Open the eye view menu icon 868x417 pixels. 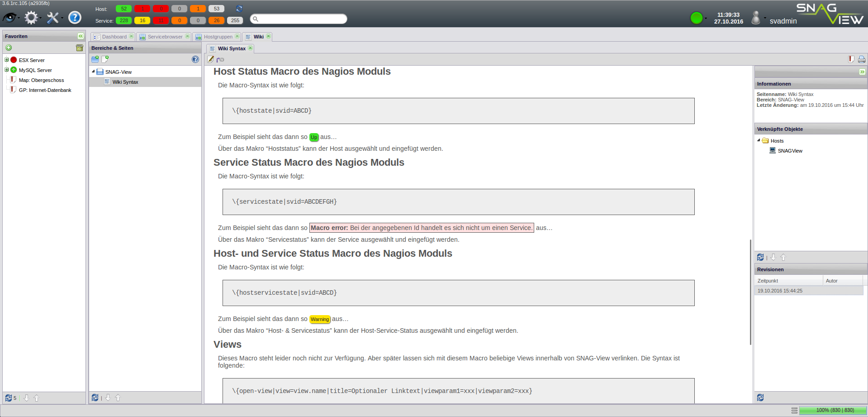(x=9, y=18)
